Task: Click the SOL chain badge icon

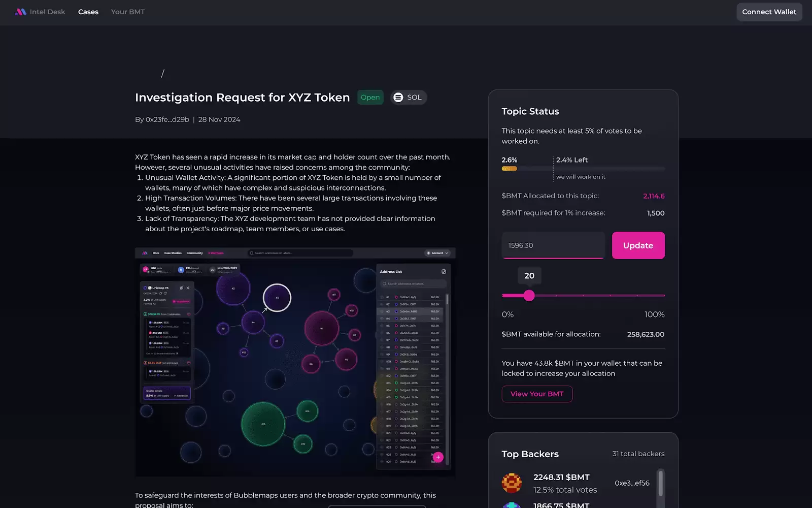Action: click(x=398, y=98)
